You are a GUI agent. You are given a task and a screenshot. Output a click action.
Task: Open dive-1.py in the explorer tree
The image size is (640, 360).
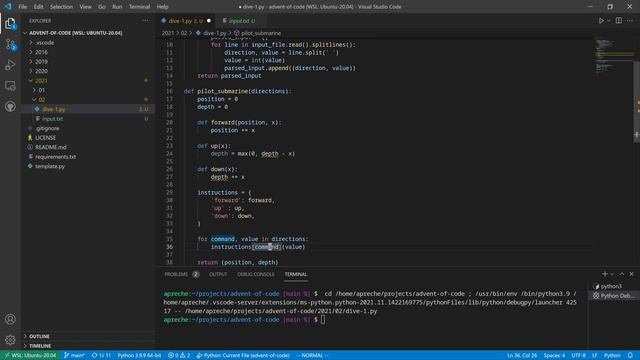88,109
